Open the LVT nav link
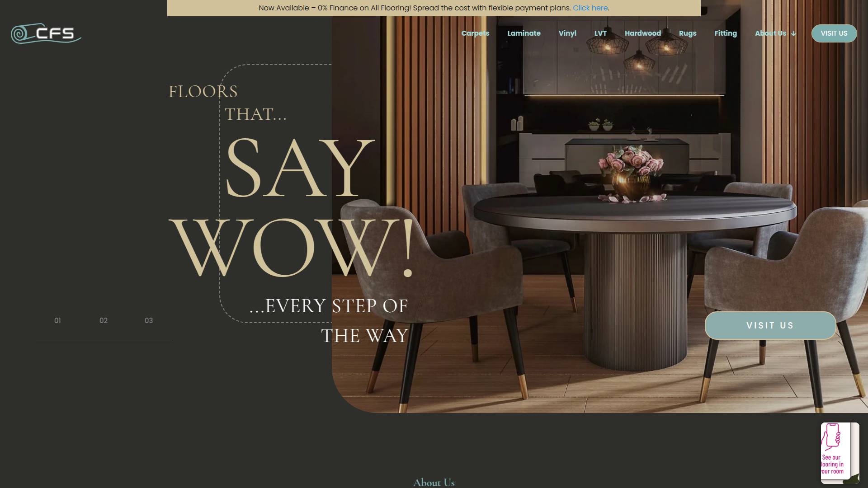Image resolution: width=868 pixels, height=488 pixels. pos(600,33)
